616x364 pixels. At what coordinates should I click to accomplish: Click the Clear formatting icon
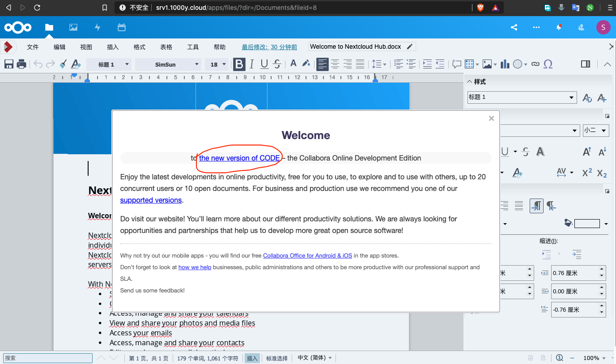(76, 64)
